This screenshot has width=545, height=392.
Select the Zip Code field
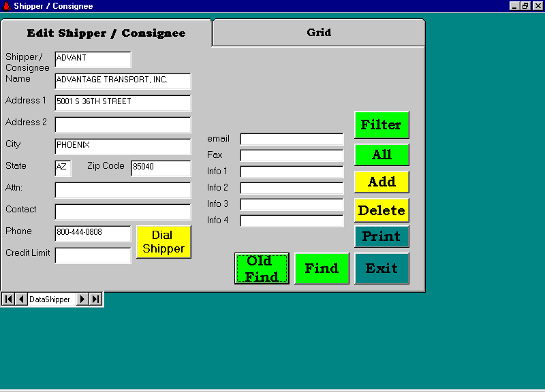pos(161,168)
